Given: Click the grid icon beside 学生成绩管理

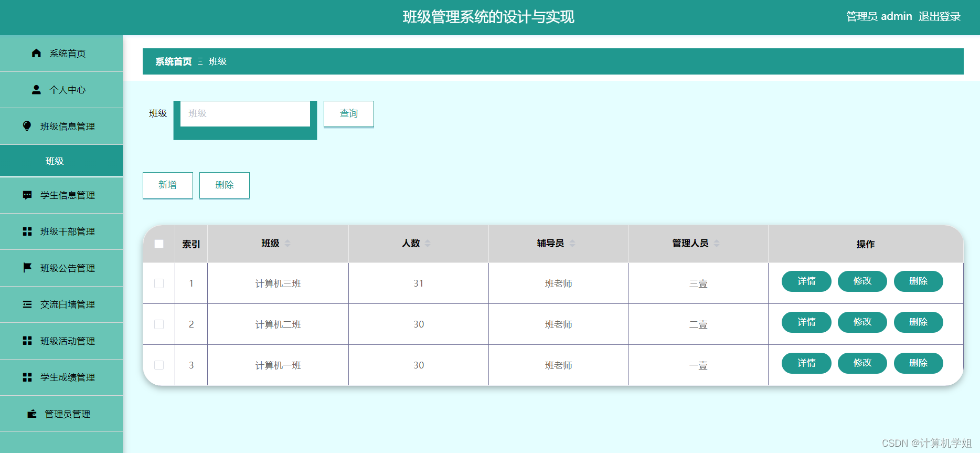Looking at the screenshot, I should [27, 377].
